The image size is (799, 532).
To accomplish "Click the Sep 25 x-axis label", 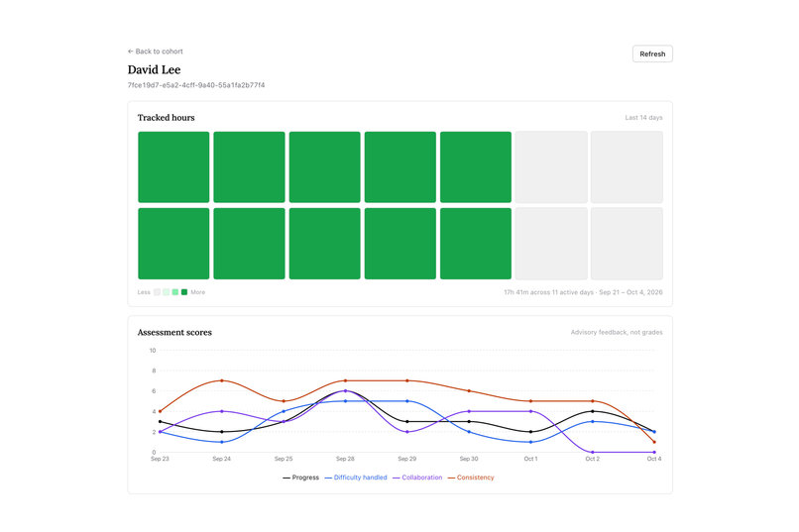I will pos(284,459).
